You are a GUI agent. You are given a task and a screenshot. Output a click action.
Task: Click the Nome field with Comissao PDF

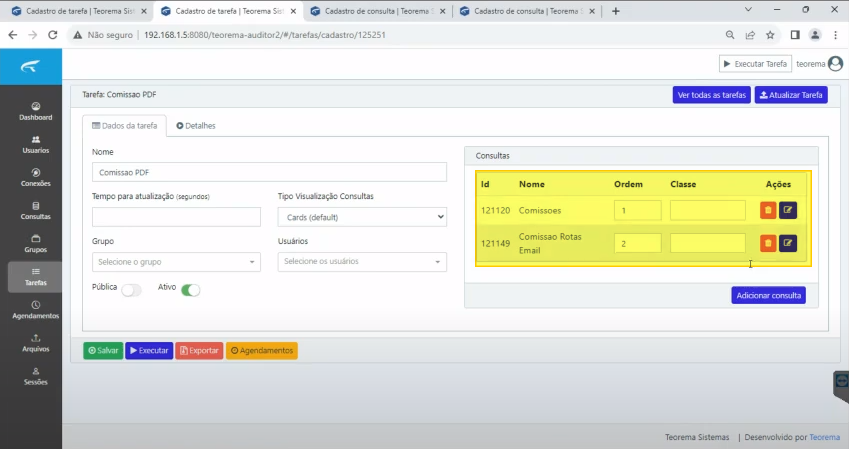[x=269, y=172]
